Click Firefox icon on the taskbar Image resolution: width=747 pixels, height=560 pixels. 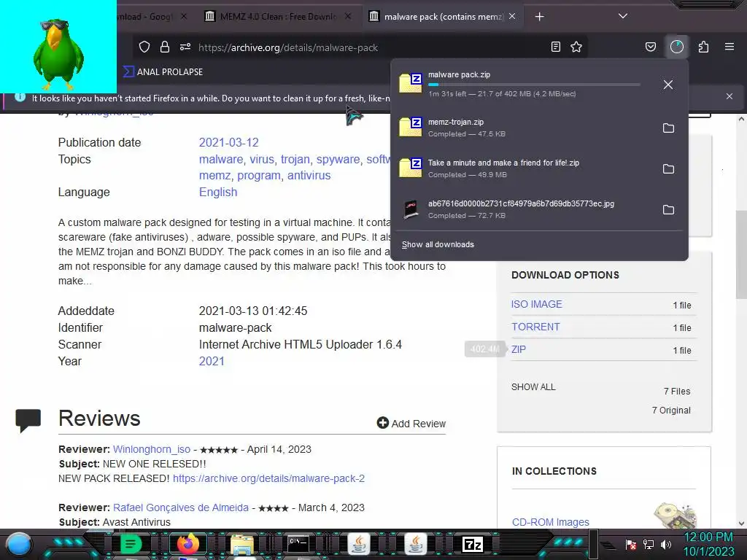[x=187, y=543]
